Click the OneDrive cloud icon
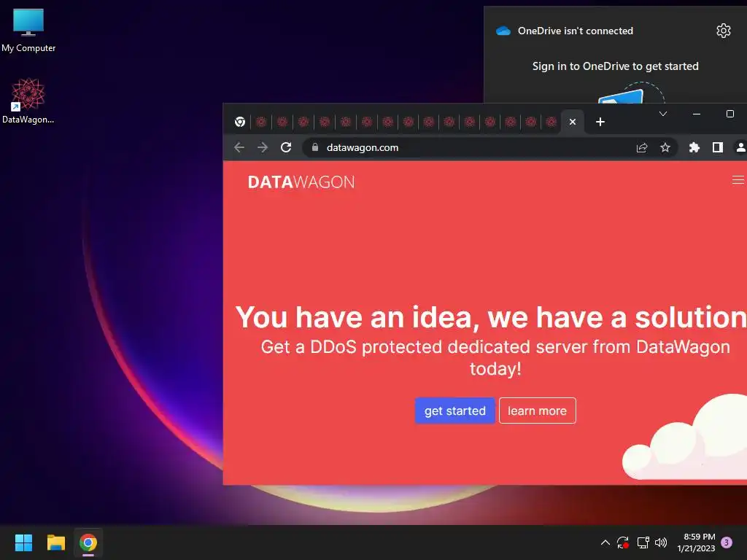The height and width of the screenshot is (560, 747). coord(503,31)
